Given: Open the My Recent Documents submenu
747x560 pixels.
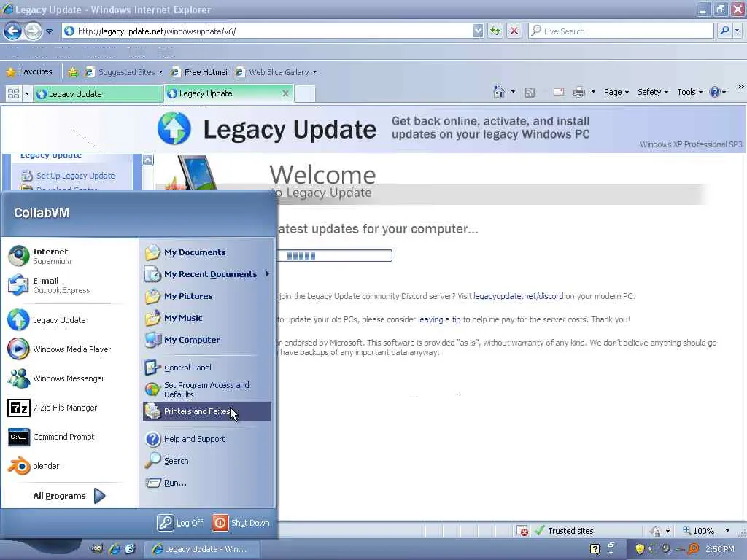Looking at the screenshot, I should coord(208,274).
